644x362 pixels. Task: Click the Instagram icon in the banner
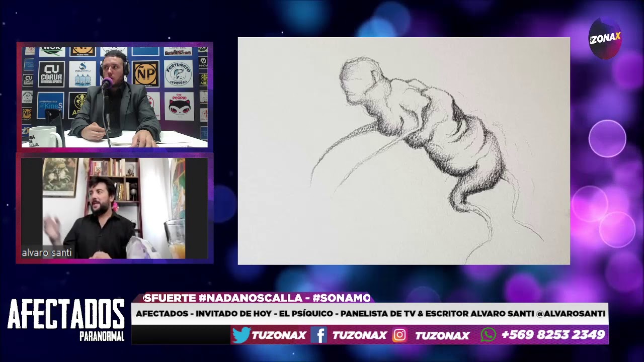pyautogui.click(x=399, y=335)
